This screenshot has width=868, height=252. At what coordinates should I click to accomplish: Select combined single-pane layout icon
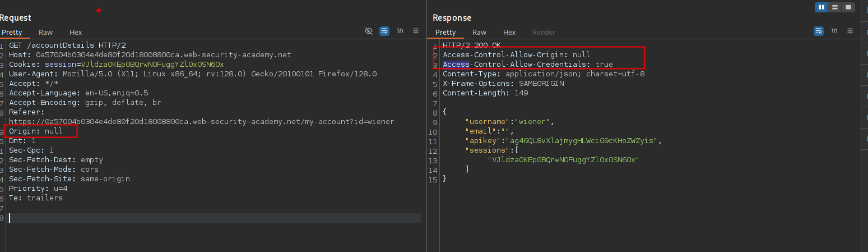pyautogui.click(x=848, y=7)
